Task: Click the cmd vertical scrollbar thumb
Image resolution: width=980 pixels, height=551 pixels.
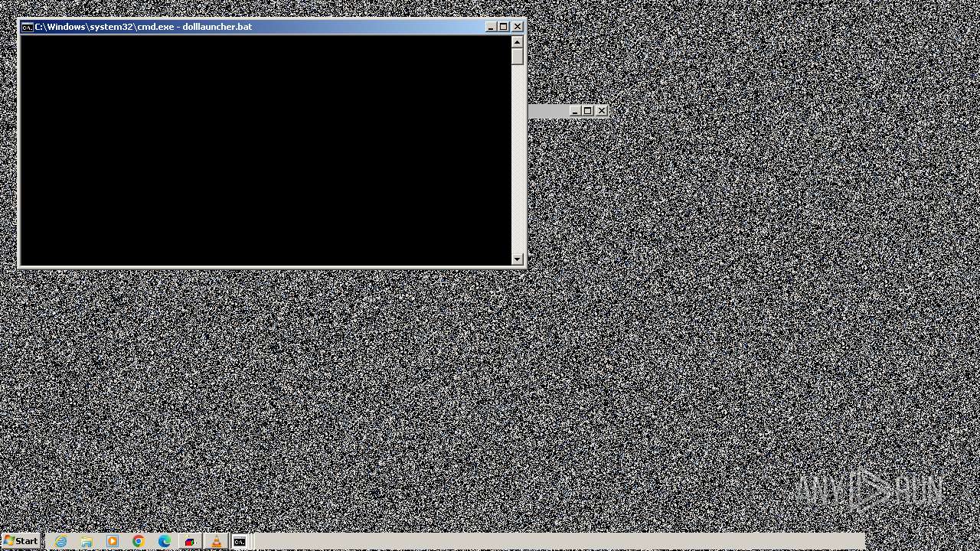Action: click(518, 57)
